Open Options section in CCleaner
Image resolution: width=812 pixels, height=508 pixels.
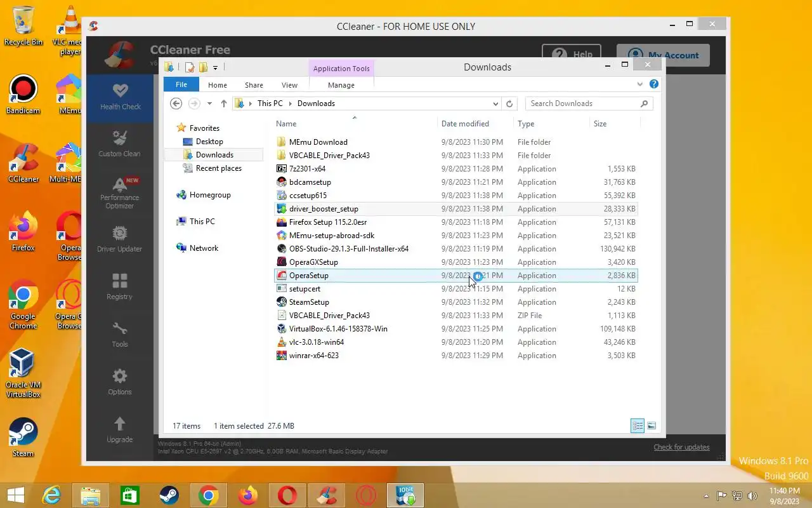pos(120,384)
